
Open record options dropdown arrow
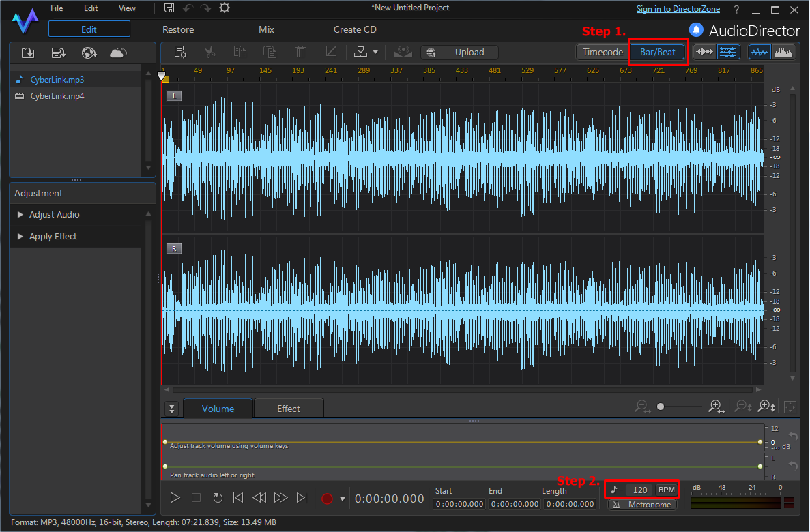click(x=342, y=499)
